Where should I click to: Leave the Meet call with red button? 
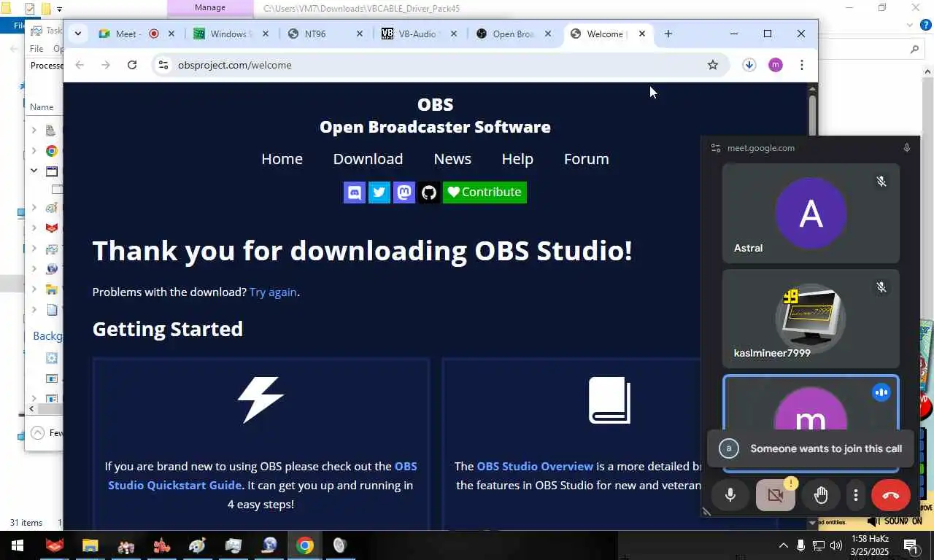click(x=891, y=495)
